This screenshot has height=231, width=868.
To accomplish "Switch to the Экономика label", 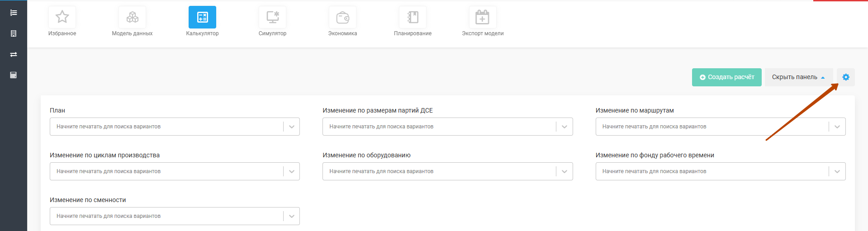I will (x=342, y=33).
